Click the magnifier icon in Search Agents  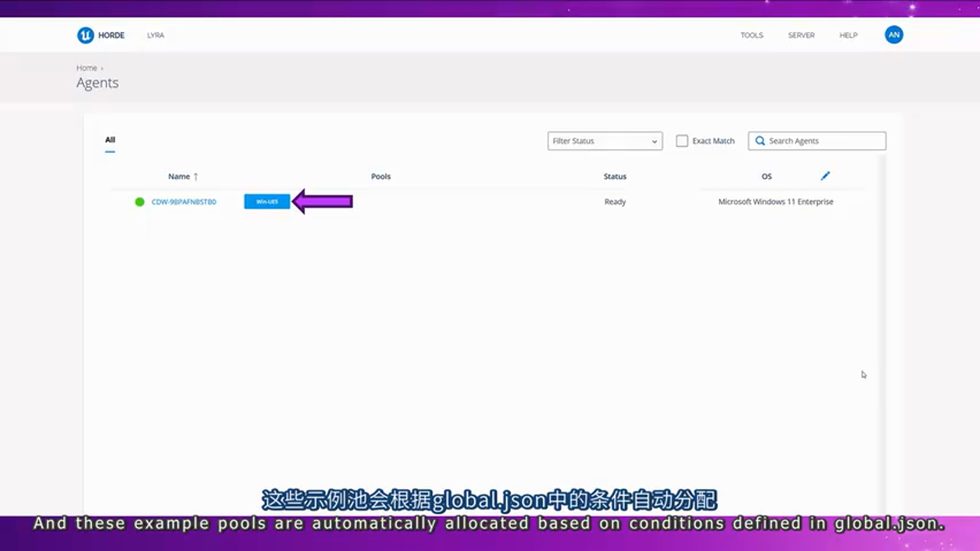759,141
